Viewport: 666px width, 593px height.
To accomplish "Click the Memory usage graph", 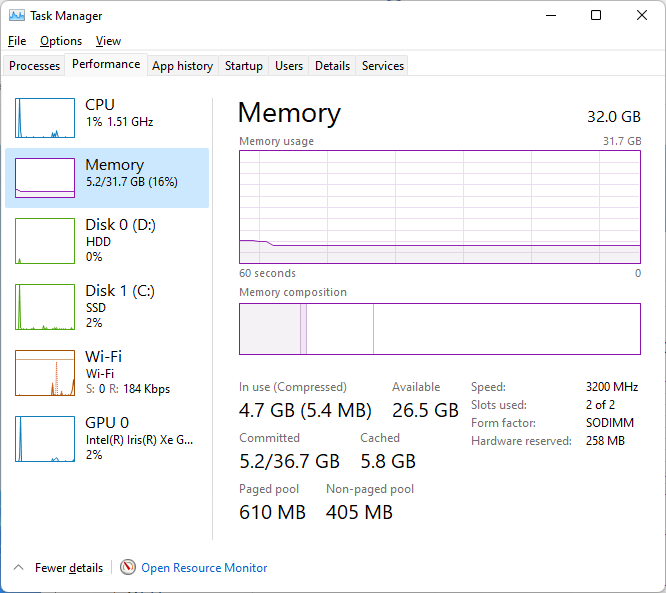I will point(440,207).
